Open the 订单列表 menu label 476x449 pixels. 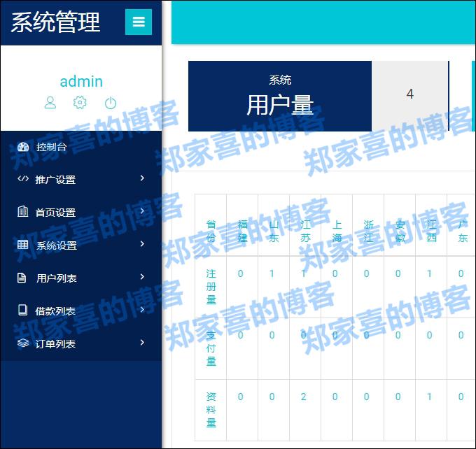click(x=55, y=344)
